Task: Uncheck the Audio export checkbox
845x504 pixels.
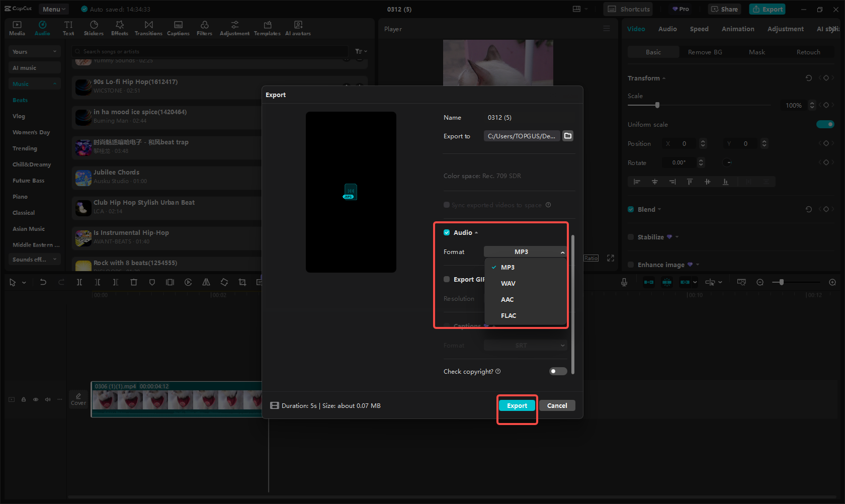Action: coord(447,232)
